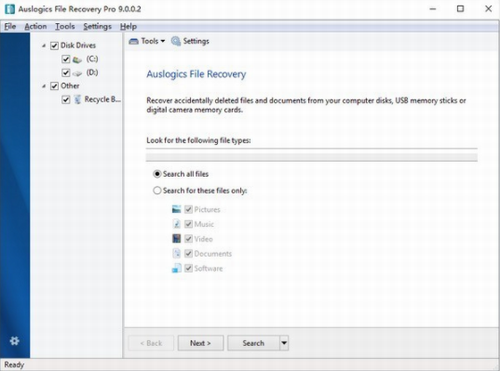
Task: Open the Help menu
Action: [128, 26]
